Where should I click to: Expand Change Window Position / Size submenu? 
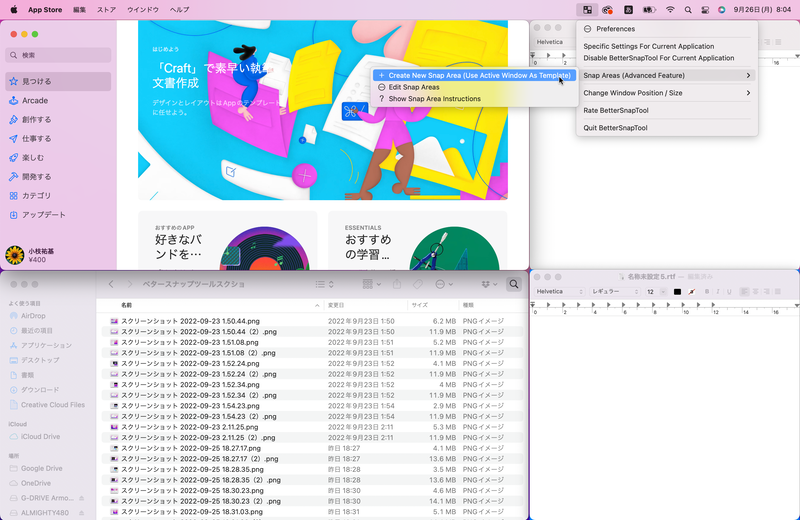pyautogui.click(x=667, y=93)
